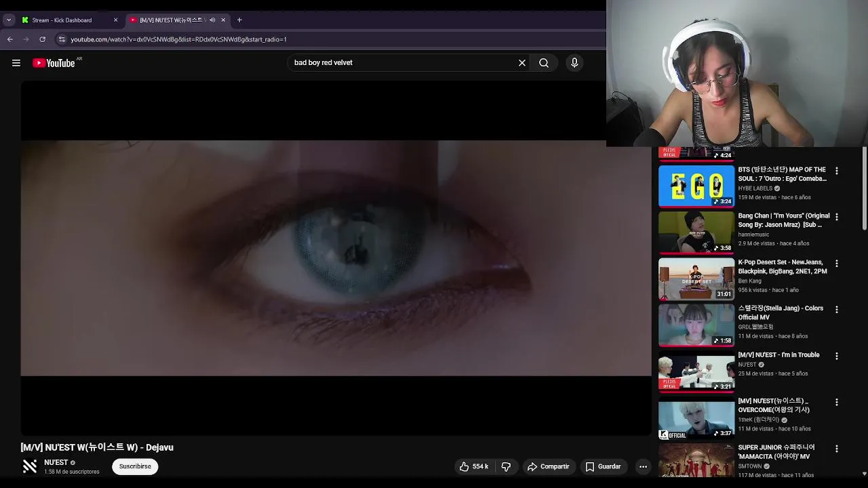
Task: Visit HYBE LABELS channel
Action: click(x=755, y=188)
